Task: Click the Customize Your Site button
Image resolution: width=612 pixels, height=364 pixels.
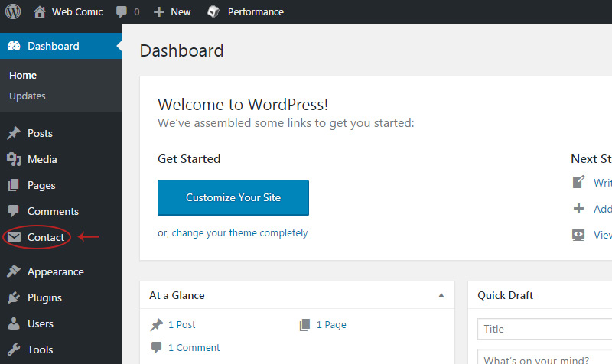Action: click(233, 198)
